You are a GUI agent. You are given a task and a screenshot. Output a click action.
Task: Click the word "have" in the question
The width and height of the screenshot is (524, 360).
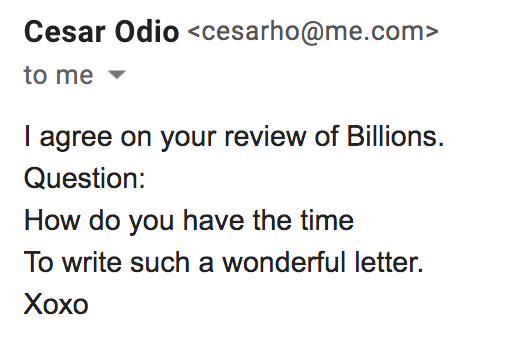point(214,220)
